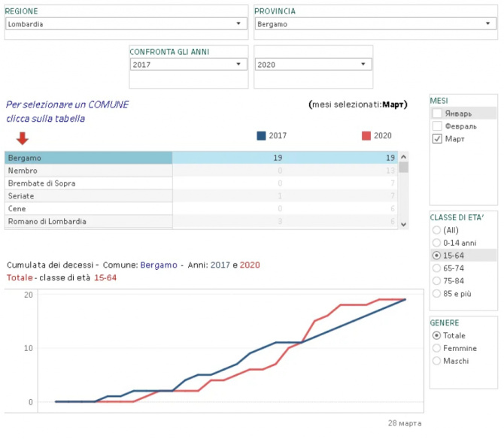Choose the 85 e più age class
The height and width of the screenshot is (439, 504).
pos(437,293)
